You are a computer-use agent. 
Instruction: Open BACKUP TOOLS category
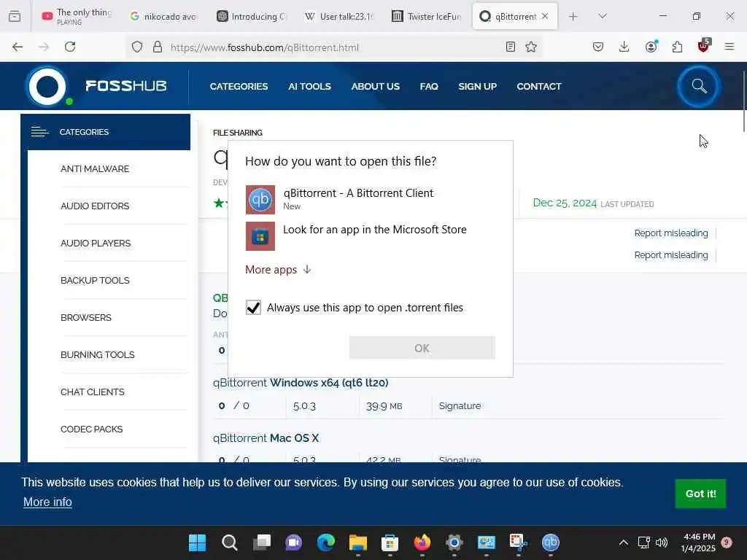click(95, 280)
